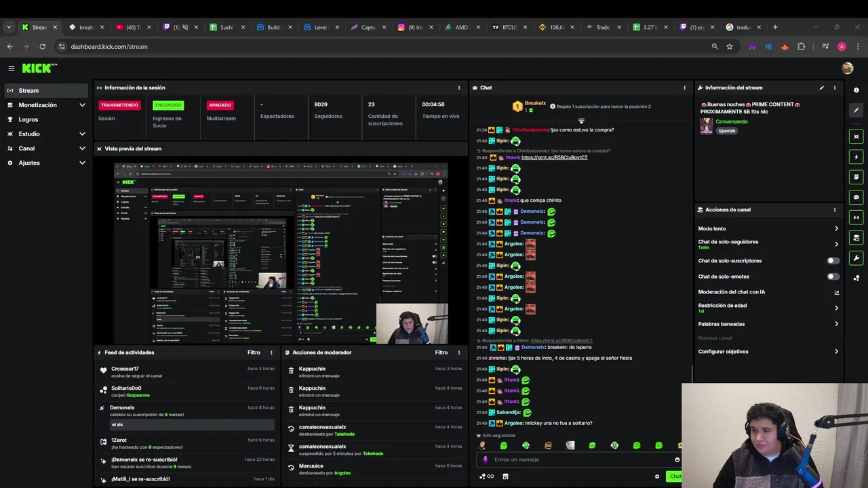Screen dimensions: 868x488
Task: Switch to the BTCUS browser tab
Action: click(x=509, y=27)
